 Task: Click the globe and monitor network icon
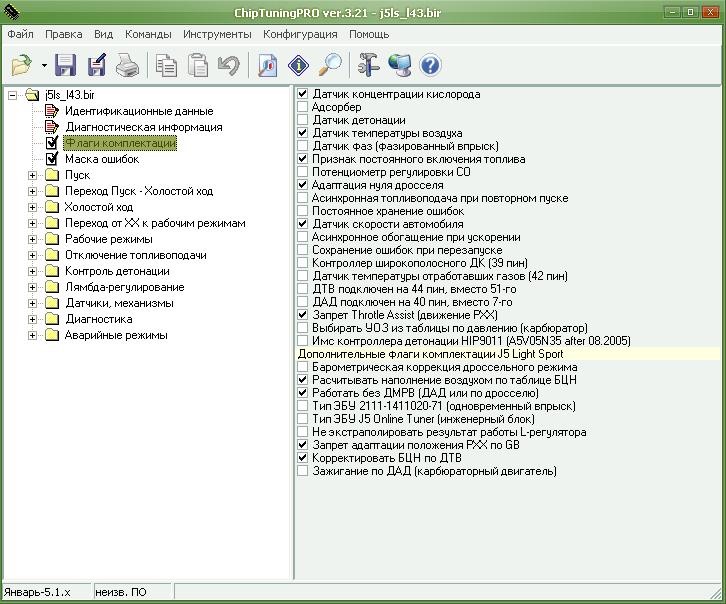400,65
